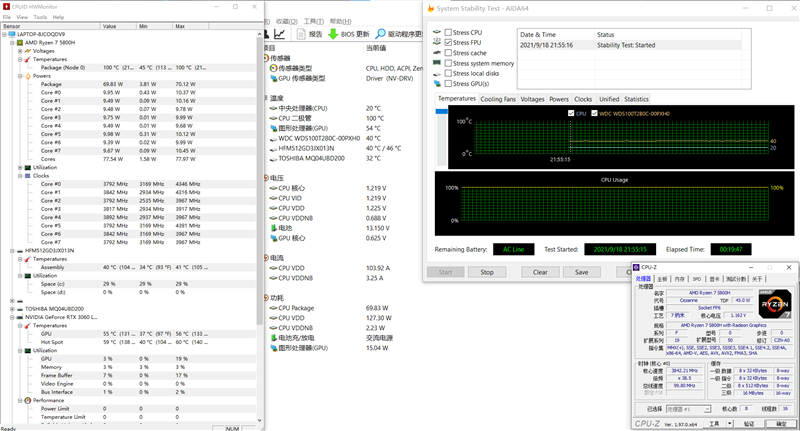Click the Value column header in HWMonitor
The image size is (800, 431).
click(x=118, y=26)
